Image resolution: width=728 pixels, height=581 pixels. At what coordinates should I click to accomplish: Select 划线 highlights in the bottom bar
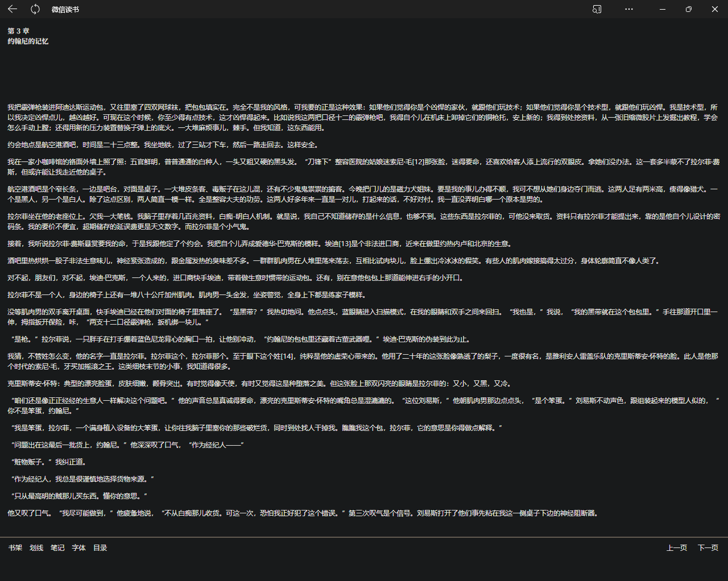tap(36, 548)
